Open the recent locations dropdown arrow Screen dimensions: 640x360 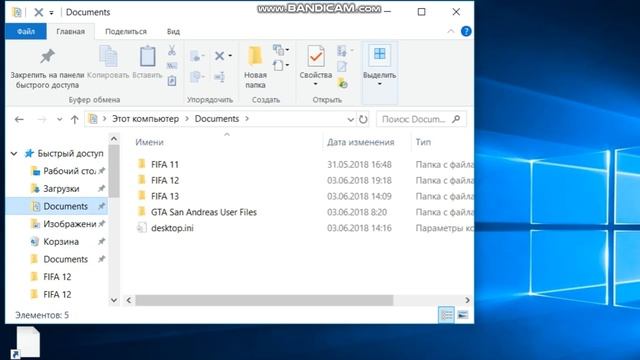click(x=60, y=119)
